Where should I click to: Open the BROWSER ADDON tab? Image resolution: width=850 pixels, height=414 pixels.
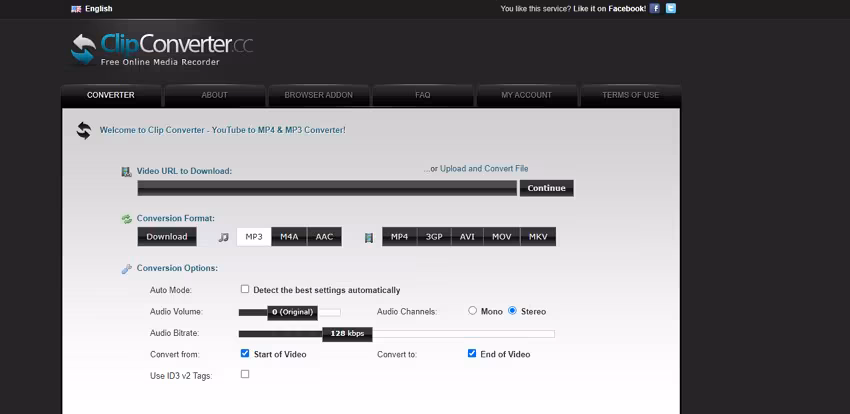click(x=319, y=95)
